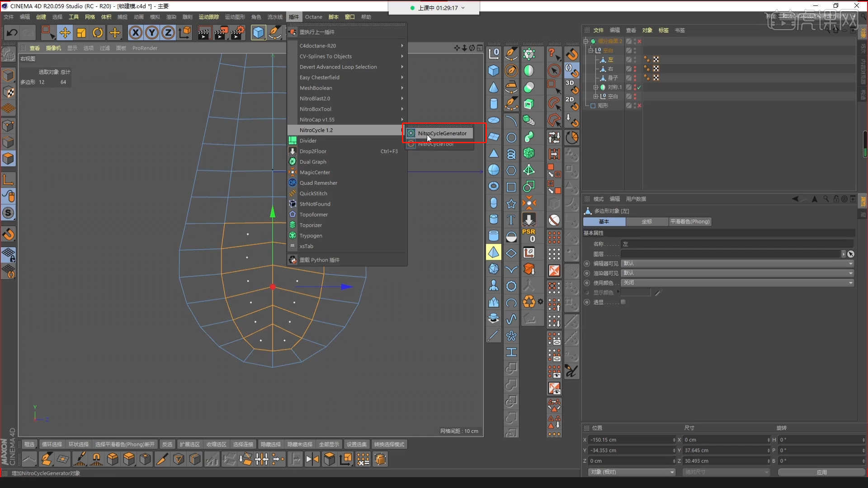Open the 对象 (相对) coordinate dropdown
Screen dimensions: 868x488
(632, 472)
